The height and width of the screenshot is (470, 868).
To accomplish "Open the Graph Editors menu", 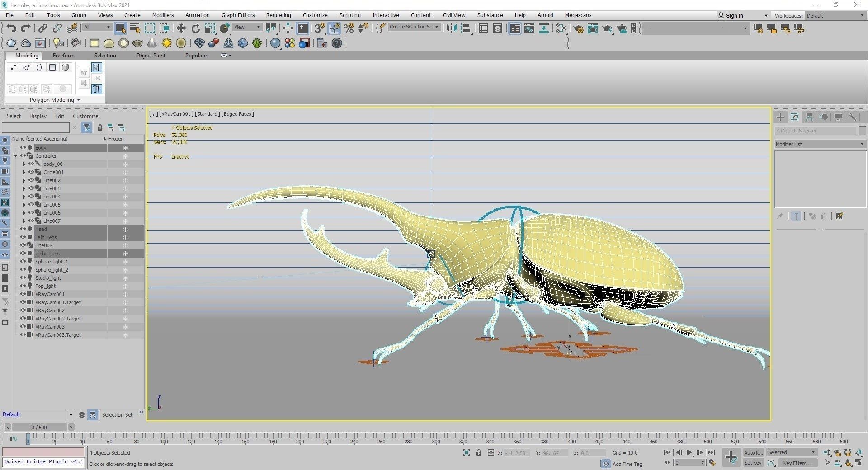I will (238, 15).
